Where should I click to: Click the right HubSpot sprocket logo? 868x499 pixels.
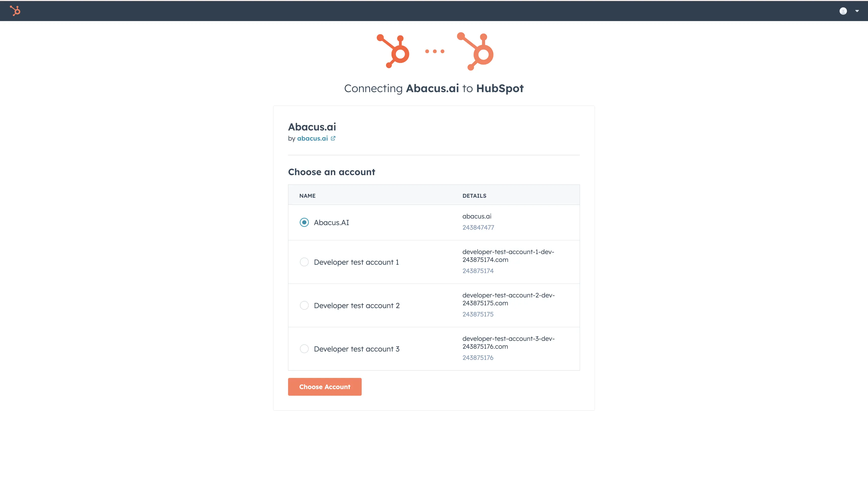(x=476, y=52)
